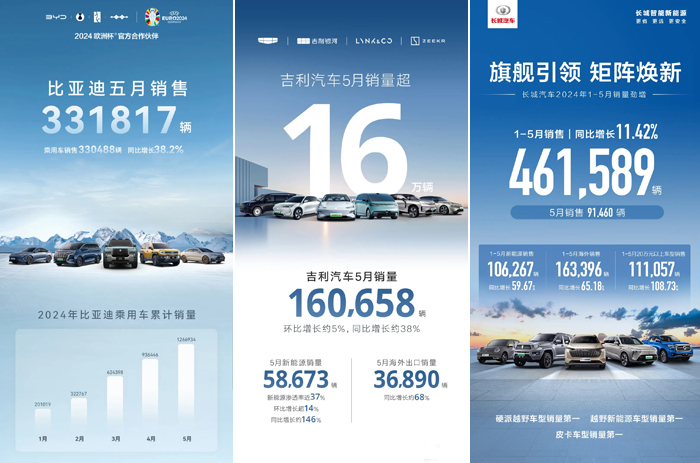Click the 同比增长约68% text
Image resolution: width=700 pixels, height=463 pixels.
pyautogui.click(x=407, y=397)
